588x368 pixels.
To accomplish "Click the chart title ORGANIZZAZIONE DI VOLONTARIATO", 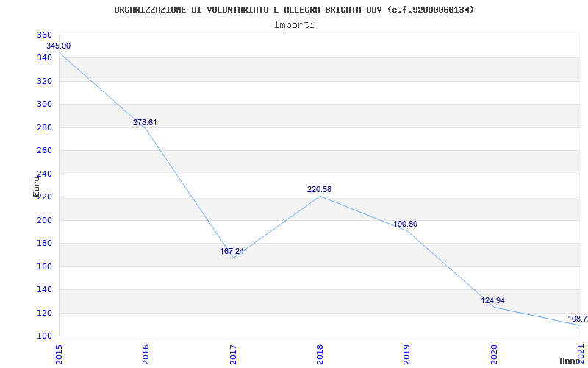I will coord(294,10).
